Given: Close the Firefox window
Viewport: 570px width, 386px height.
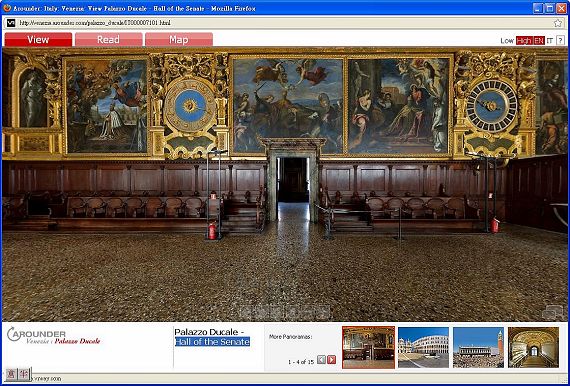Looking at the screenshot, I should pyautogui.click(x=561, y=8).
